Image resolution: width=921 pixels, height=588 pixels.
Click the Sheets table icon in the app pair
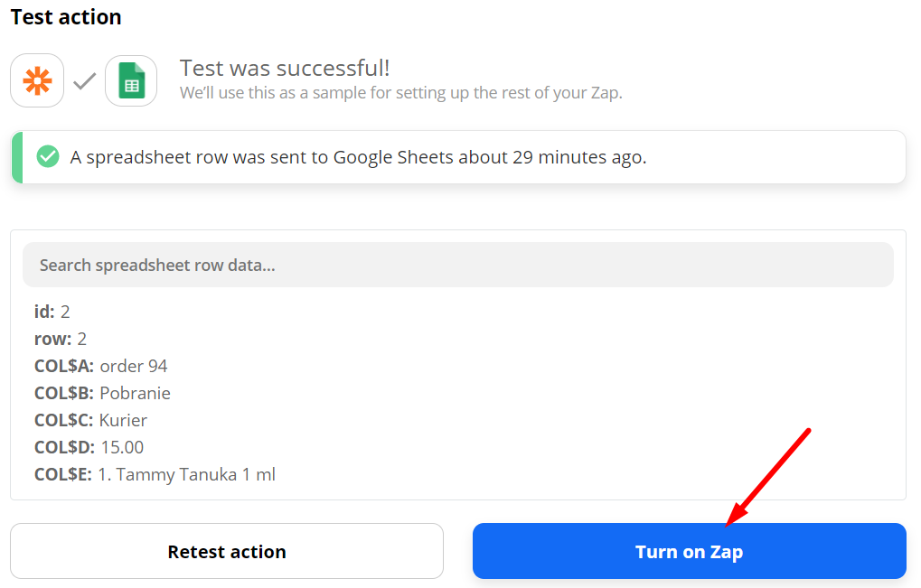[131, 80]
